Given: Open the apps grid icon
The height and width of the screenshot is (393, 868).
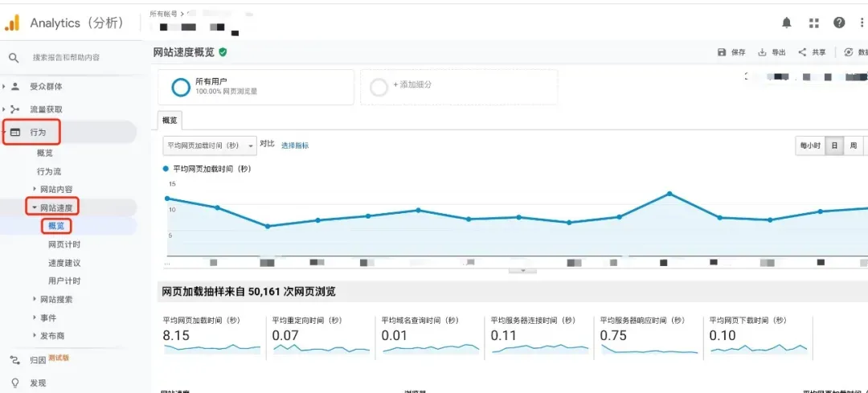Looking at the screenshot, I should point(813,23).
